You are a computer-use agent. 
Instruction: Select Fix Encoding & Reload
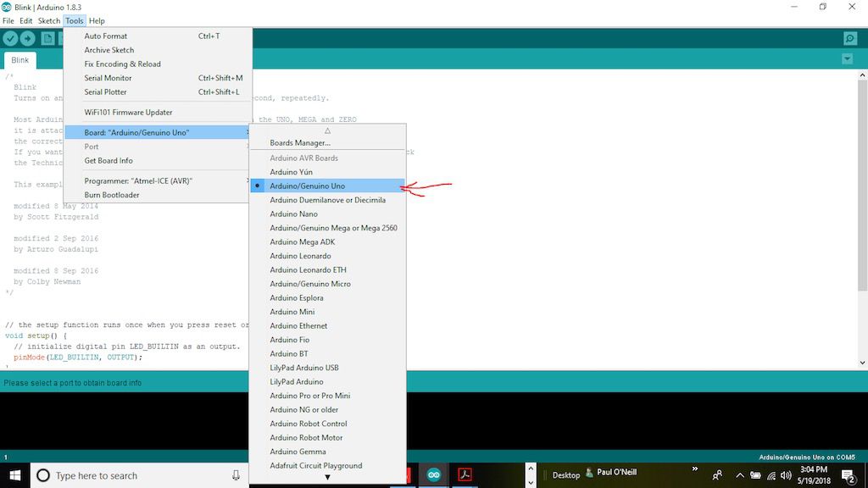[158, 64]
